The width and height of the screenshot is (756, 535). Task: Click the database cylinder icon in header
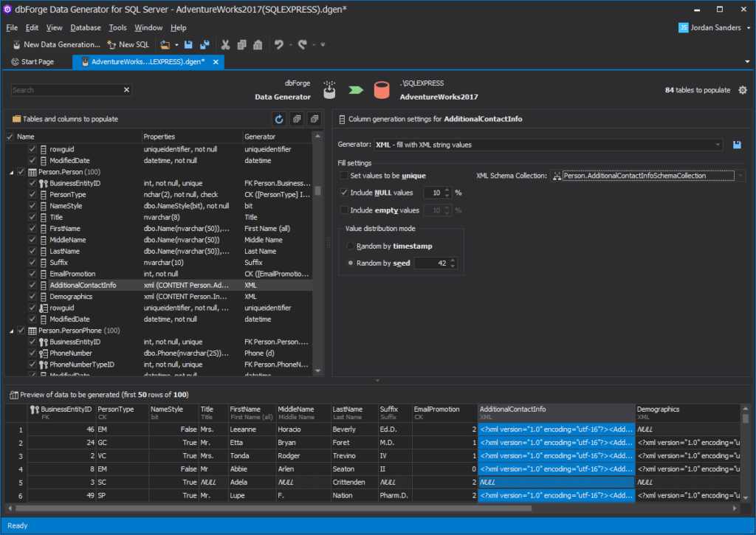[x=382, y=90]
